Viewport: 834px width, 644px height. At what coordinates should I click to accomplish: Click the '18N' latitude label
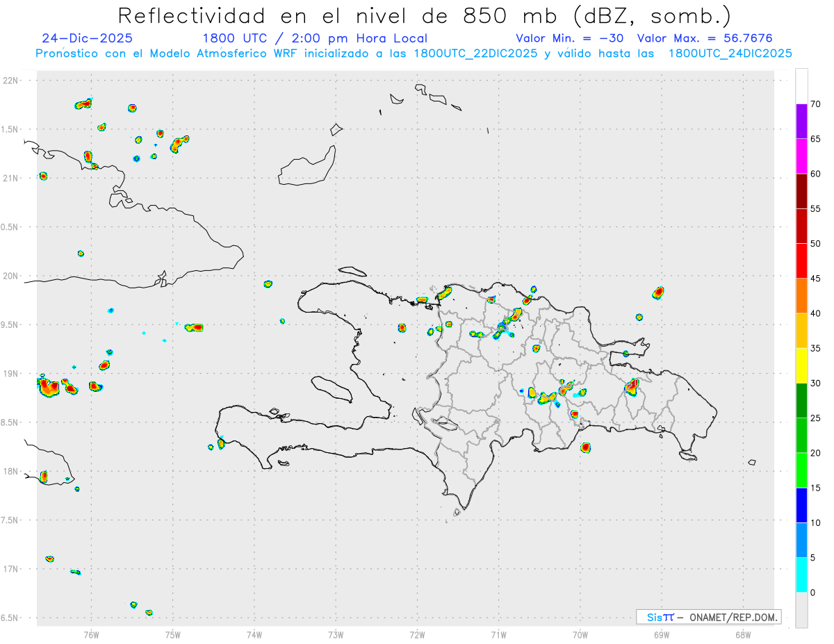[11, 471]
